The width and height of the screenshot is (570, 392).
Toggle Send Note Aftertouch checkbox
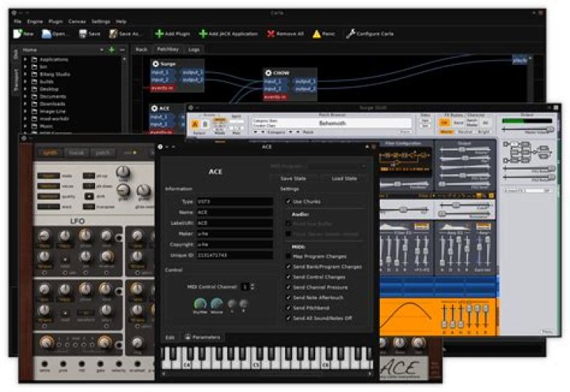click(288, 298)
